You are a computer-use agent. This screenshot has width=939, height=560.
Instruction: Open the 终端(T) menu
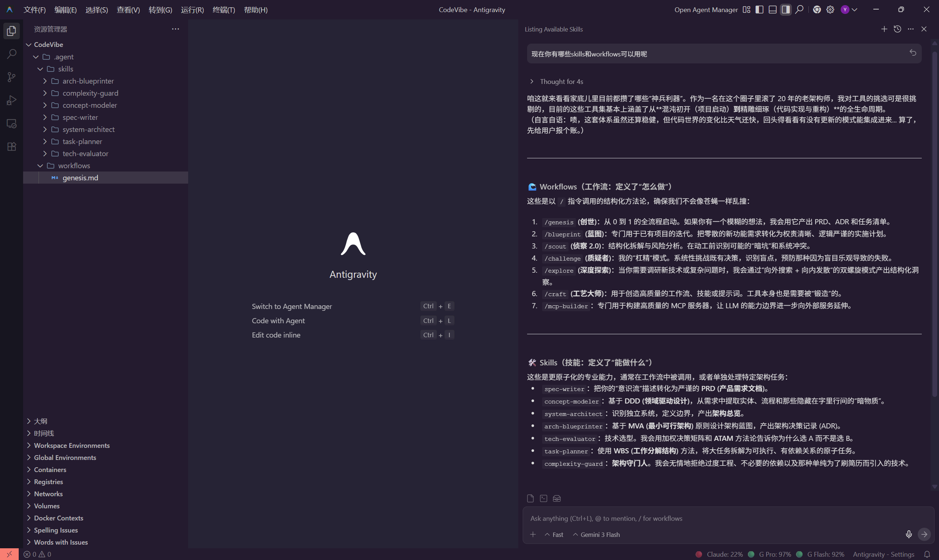(223, 10)
